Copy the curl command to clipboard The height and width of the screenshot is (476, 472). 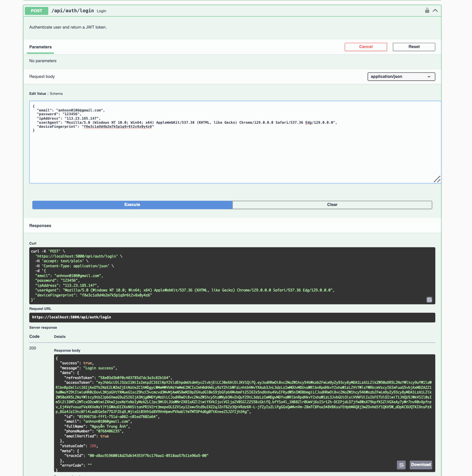click(429, 300)
